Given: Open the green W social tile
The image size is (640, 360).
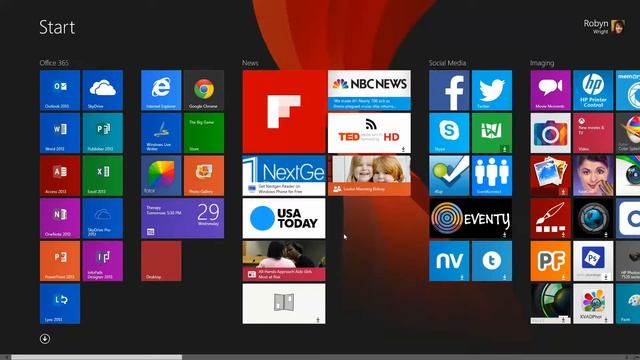Looking at the screenshot, I should point(492,133).
